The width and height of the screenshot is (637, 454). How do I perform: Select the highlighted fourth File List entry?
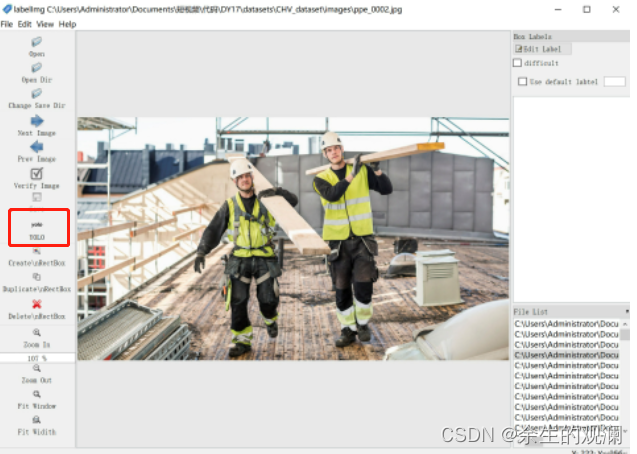pyautogui.click(x=566, y=355)
